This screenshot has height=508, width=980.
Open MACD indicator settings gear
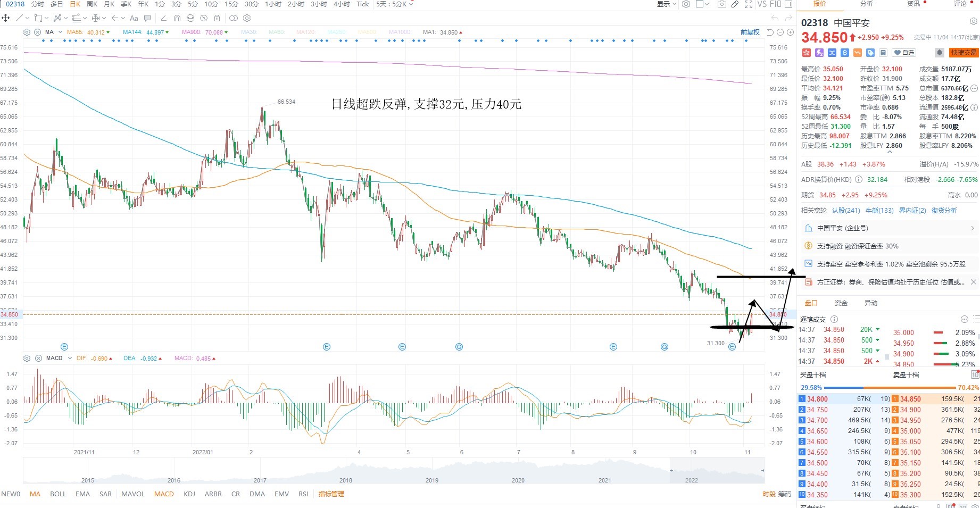(27, 359)
